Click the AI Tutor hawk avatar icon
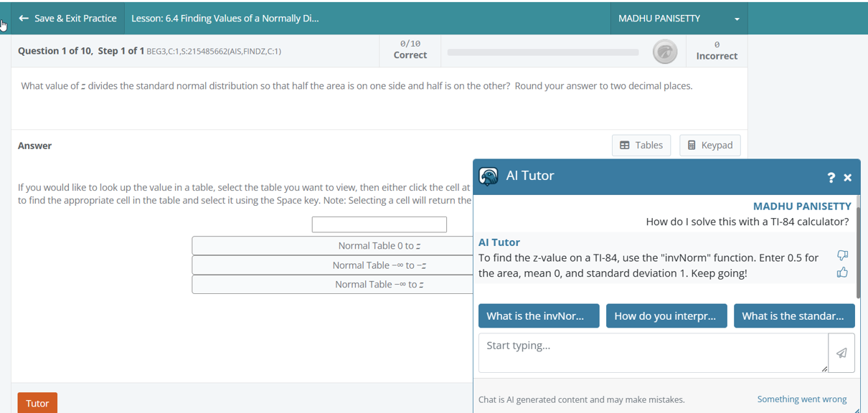This screenshot has height=413, width=868. (x=489, y=176)
